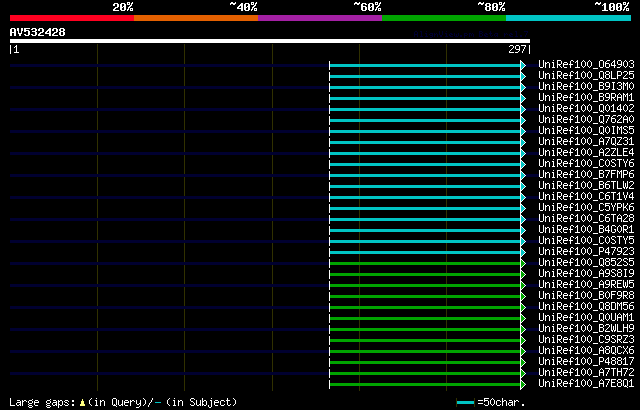
Task: Click the 'Large gaps:' legend text
Action: coord(42,403)
